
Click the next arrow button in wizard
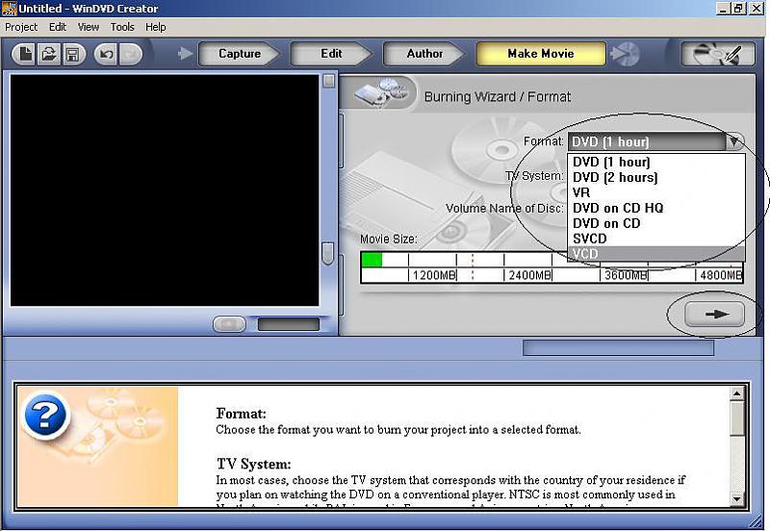714,314
